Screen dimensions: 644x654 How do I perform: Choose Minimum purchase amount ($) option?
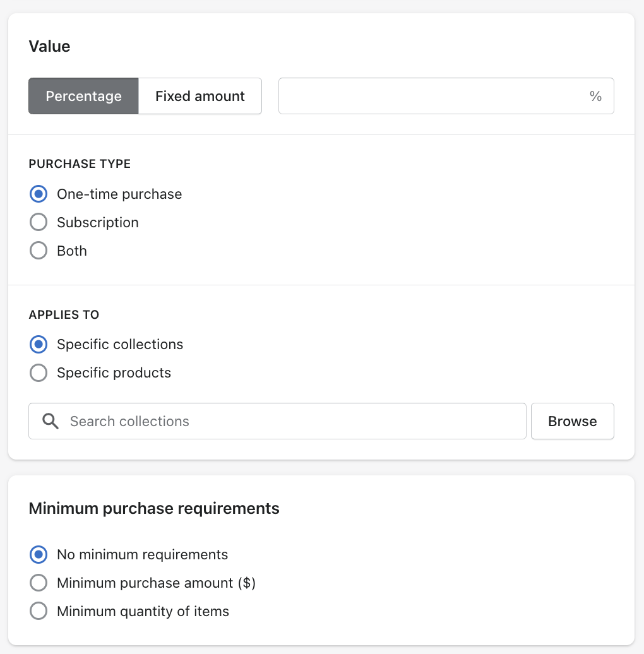point(39,583)
